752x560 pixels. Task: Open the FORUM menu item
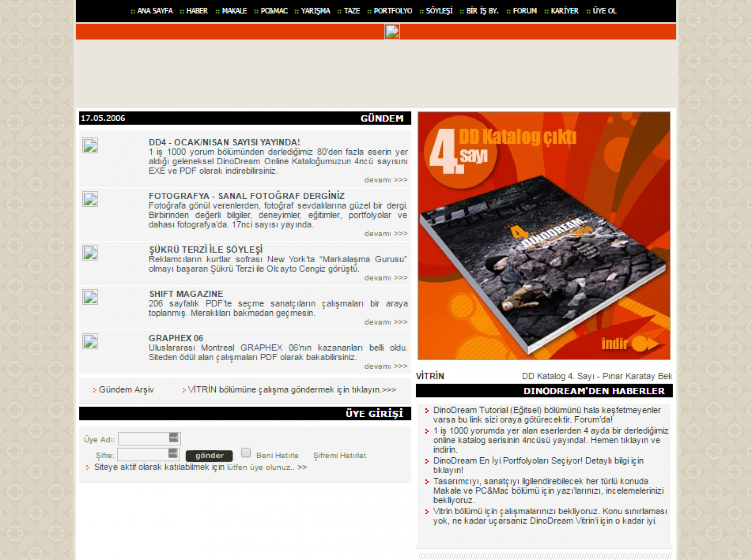pyautogui.click(x=525, y=11)
